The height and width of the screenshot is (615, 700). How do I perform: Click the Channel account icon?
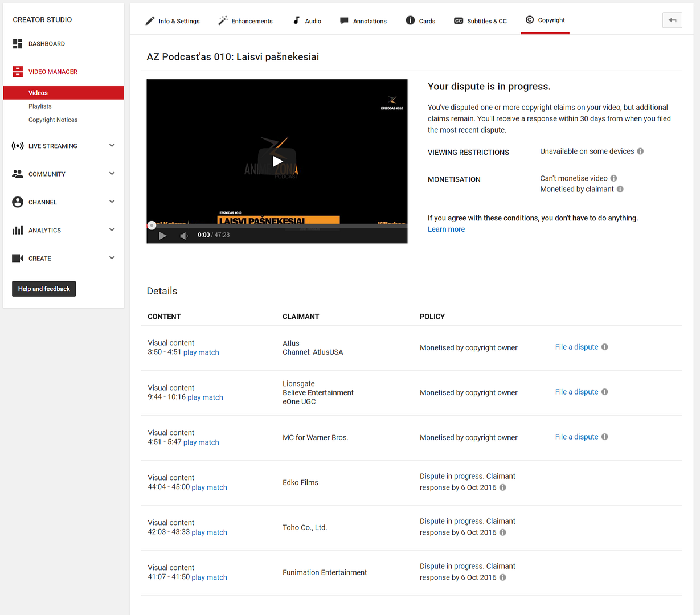(18, 202)
